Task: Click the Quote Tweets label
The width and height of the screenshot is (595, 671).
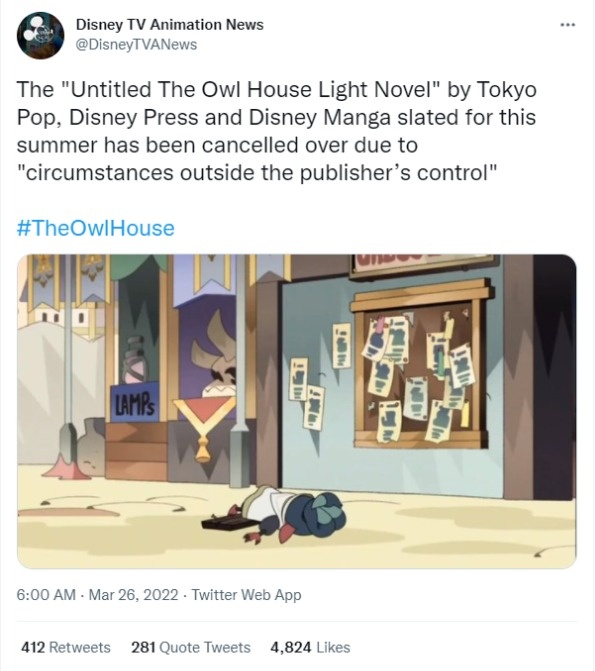Action: (205, 647)
